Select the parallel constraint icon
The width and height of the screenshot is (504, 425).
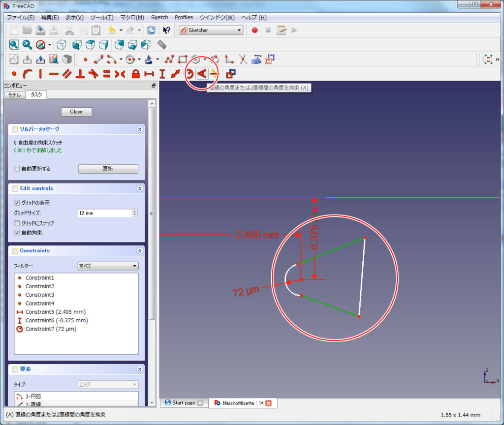pyautogui.click(x=67, y=74)
